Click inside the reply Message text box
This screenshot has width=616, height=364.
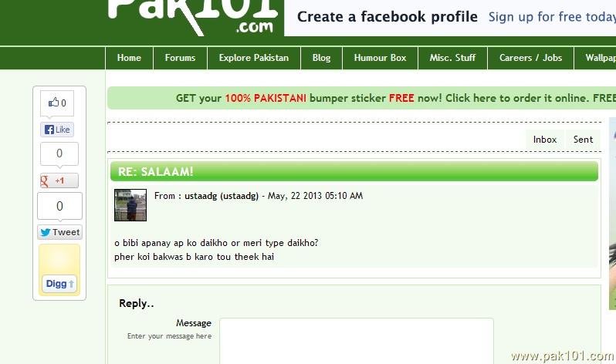click(x=357, y=341)
